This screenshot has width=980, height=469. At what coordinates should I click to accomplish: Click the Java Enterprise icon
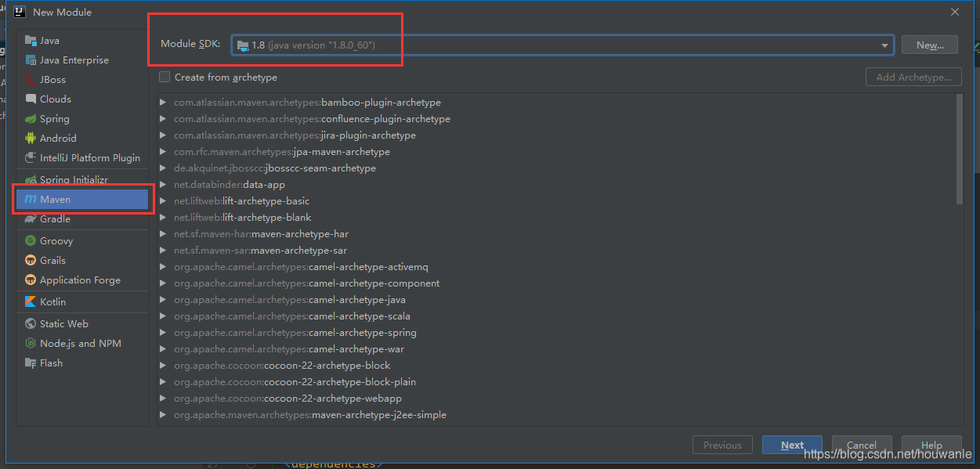[x=31, y=60]
